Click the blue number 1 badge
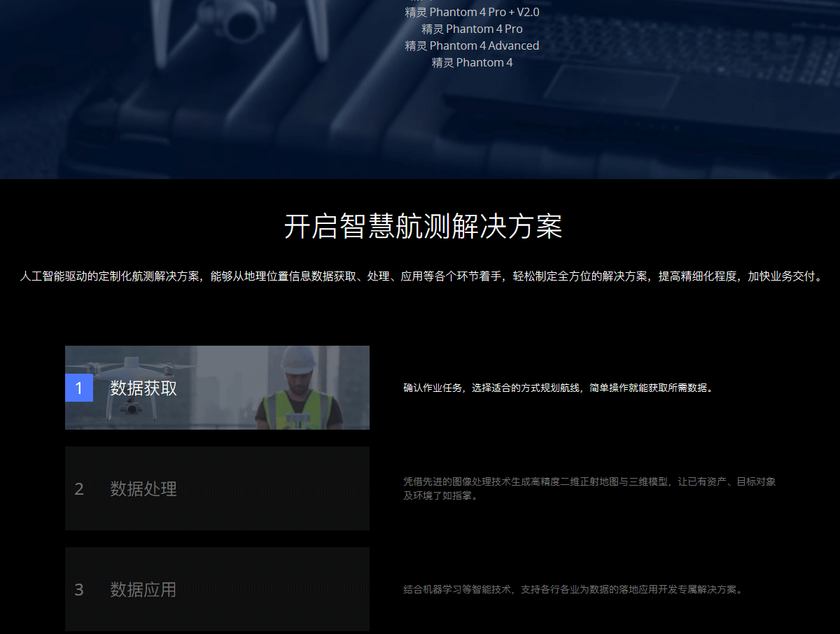Screen dimensions: 840x634 click(79, 388)
